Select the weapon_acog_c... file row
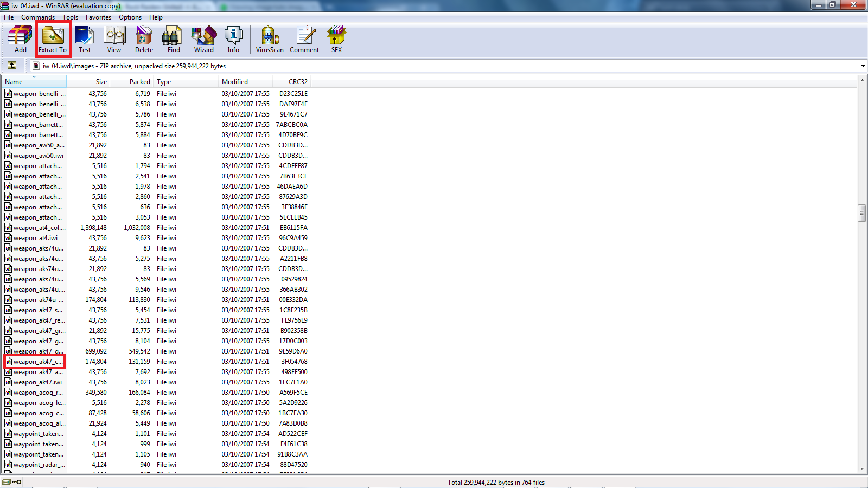The width and height of the screenshot is (868, 488). (x=156, y=413)
